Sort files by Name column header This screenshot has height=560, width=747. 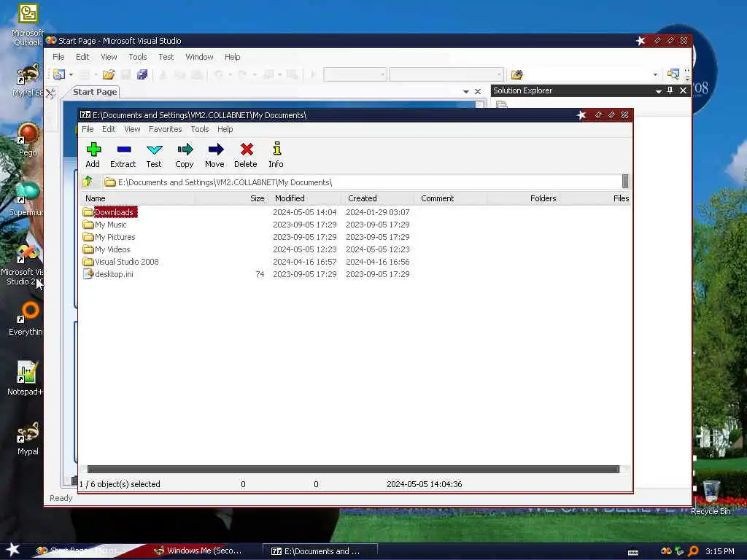[138, 198]
